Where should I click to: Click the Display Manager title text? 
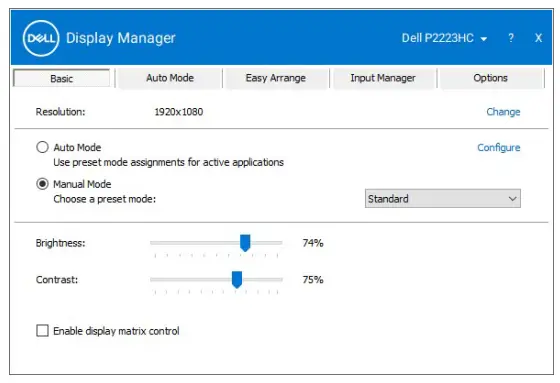(120, 38)
